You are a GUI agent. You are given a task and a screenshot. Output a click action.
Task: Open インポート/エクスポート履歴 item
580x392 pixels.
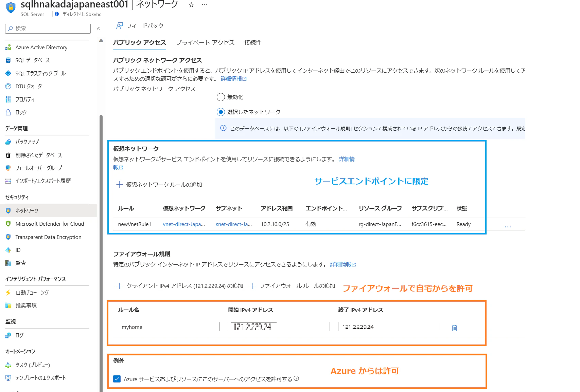coord(43,181)
